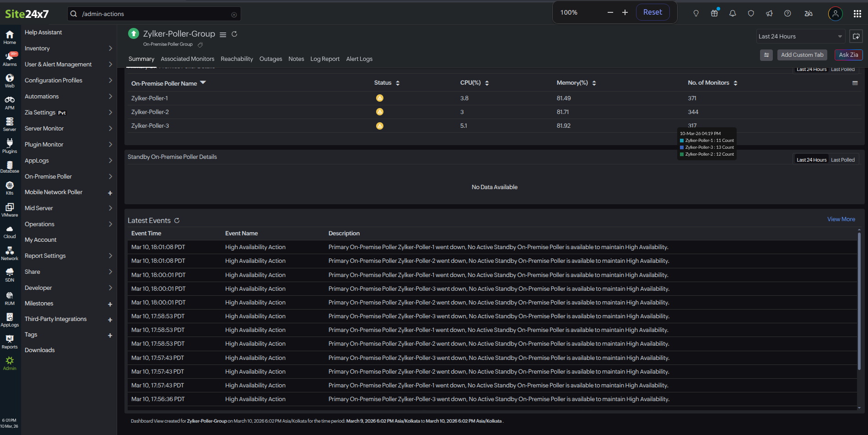Switch to the Associated Monitors tab
Screen dimensions: 868x435
coord(187,59)
